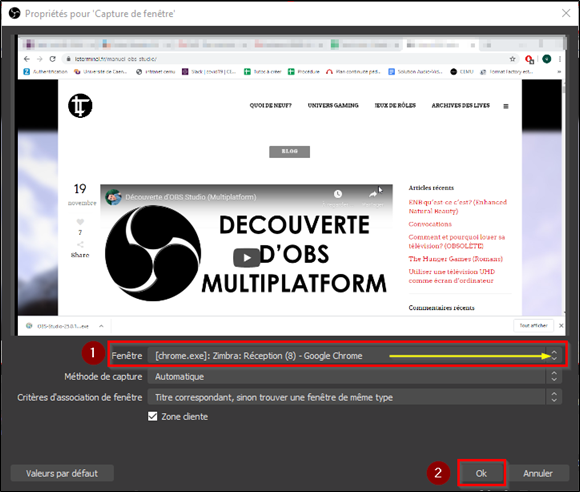Click the Annuler button
Viewport: 580px width, 492px height.
pos(538,473)
